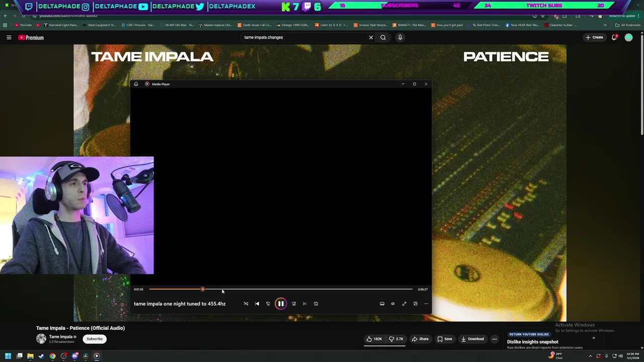Viewport: 644px width, 362px height.
Task: Open more options menu in Media Player
Action: point(426,304)
